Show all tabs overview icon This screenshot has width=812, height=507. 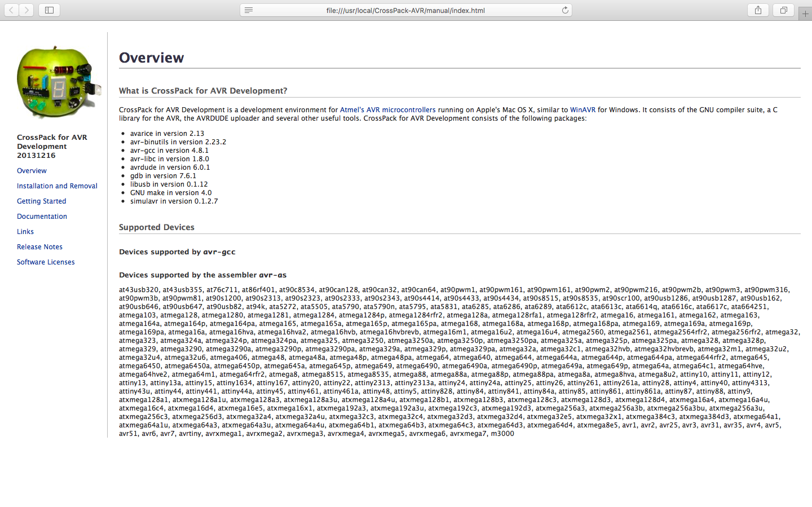pyautogui.click(x=784, y=10)
